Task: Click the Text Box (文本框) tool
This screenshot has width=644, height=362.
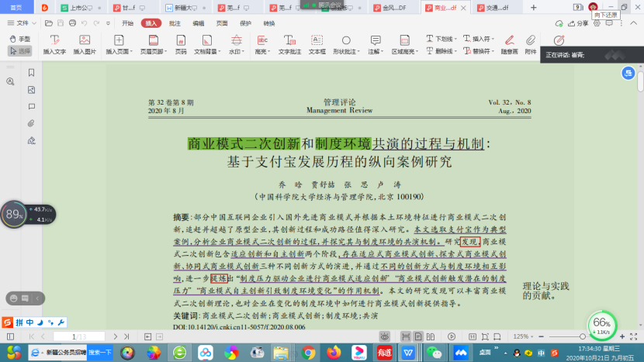Action: coord(317,44)
